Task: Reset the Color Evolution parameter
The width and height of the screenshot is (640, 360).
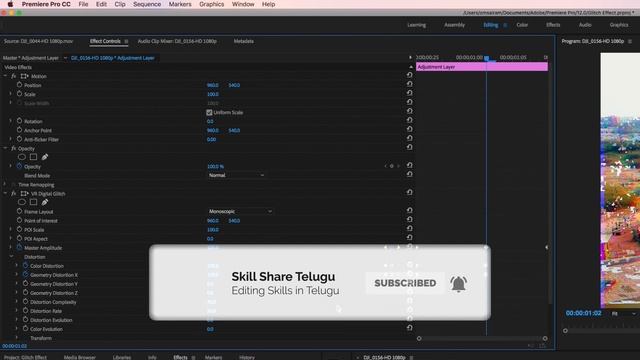Action: click(x=409, y=328)
